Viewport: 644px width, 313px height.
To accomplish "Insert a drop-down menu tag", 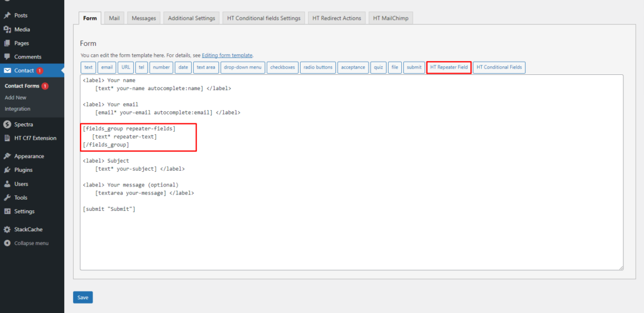I will click(x=242, y=67).
